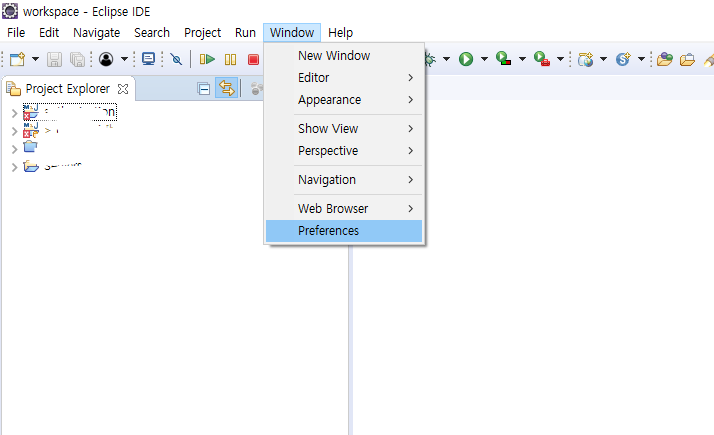
Task: Click the New Dynamic Web Project icon
Action: coord(586,59)
